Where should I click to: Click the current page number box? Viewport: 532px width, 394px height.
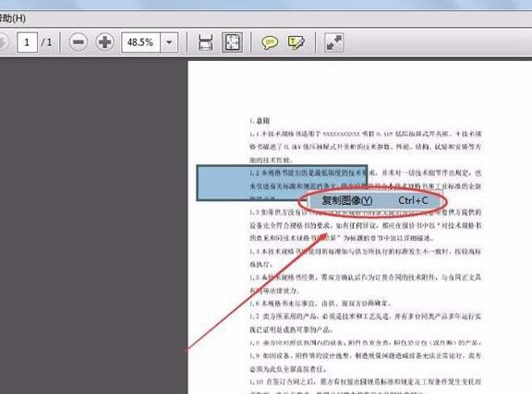[27, 42]
